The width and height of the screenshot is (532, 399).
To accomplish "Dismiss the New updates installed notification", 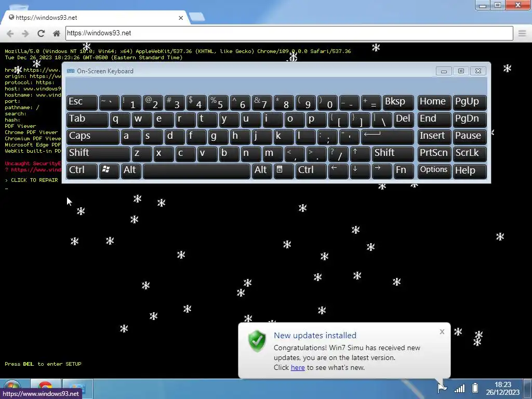I will (x=442, y=332).
